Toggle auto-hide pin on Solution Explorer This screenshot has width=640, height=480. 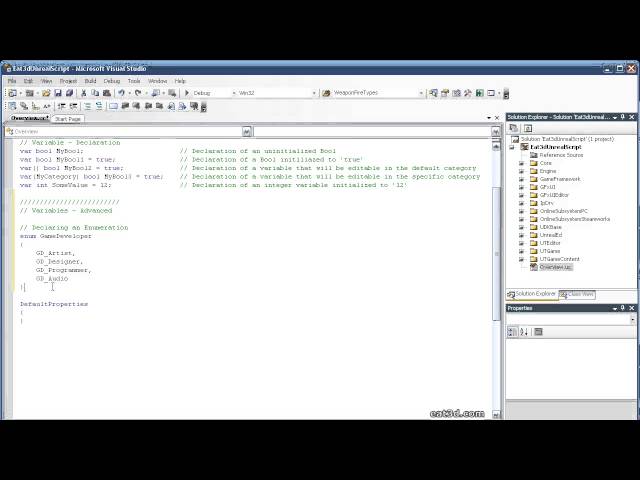(x=623, y=117)
